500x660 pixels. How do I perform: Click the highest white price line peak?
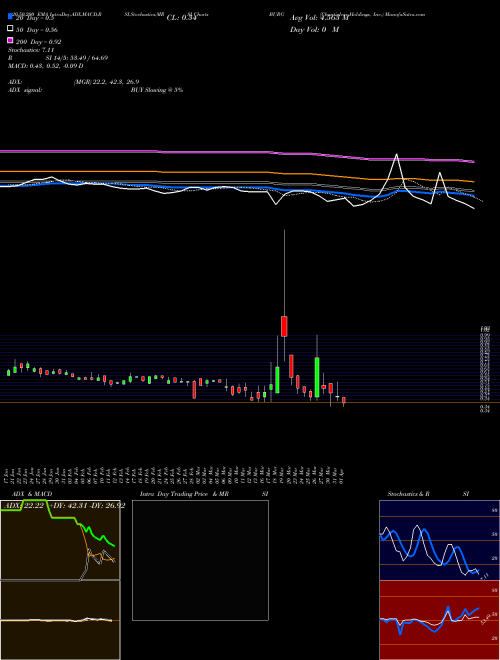pyautogui.click(x=396, y=154)
